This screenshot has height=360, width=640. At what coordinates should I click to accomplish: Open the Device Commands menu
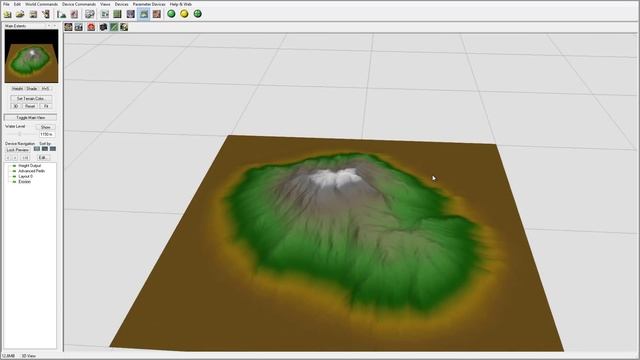(79, 4)
